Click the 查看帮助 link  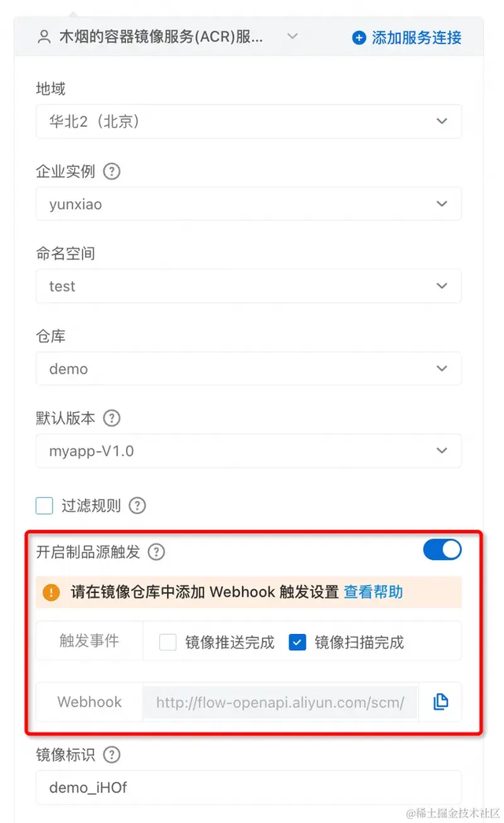pyautogui.click(x=373, y=592)
